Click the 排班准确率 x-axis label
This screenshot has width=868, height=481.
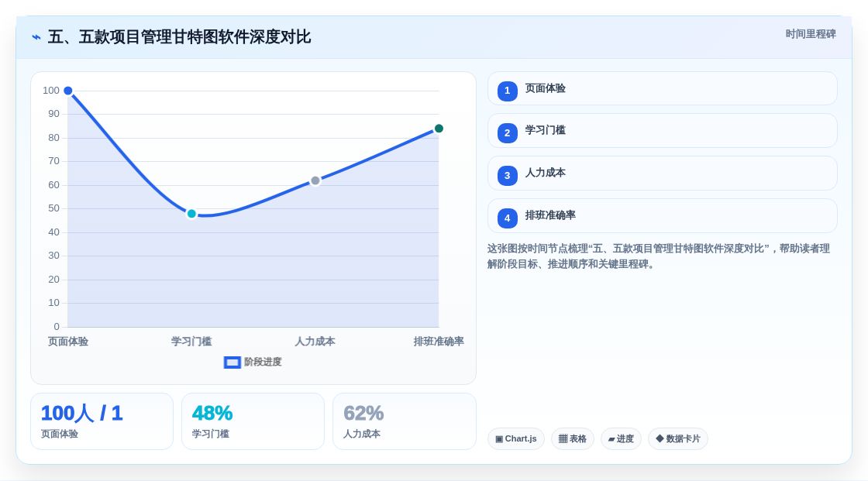pyautogui.click(x=439, y=342)
